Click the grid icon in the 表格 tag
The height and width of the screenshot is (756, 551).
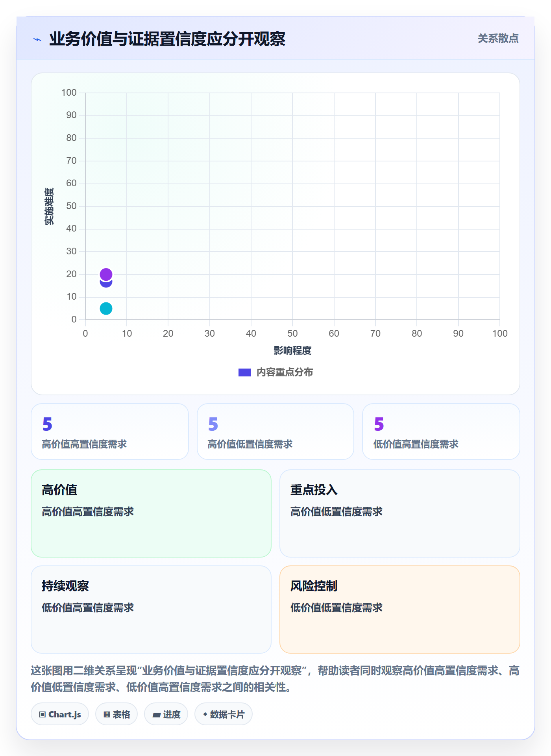107,714
